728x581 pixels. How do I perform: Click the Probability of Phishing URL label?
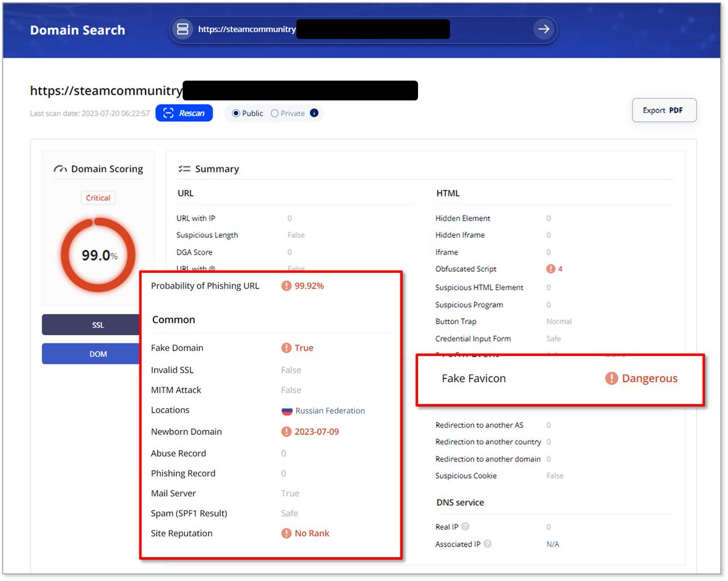(x=205, y=286)
